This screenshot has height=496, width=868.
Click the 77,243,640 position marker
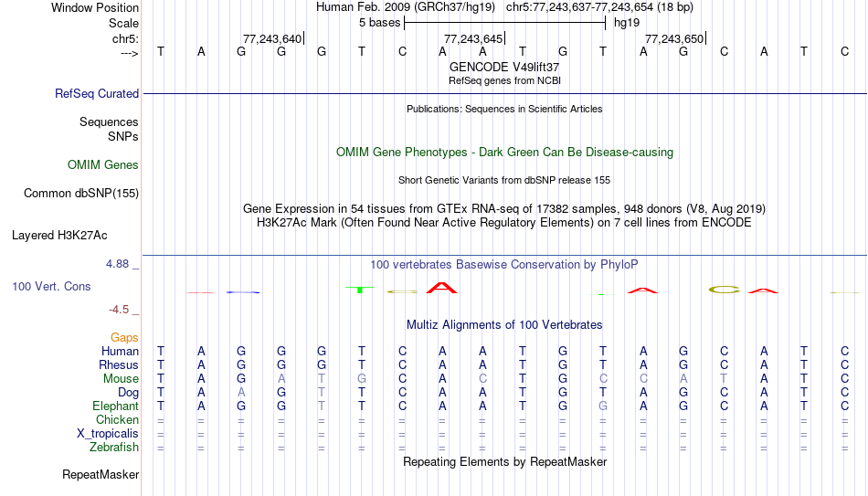pyautogui.click(x=273, y=38)
